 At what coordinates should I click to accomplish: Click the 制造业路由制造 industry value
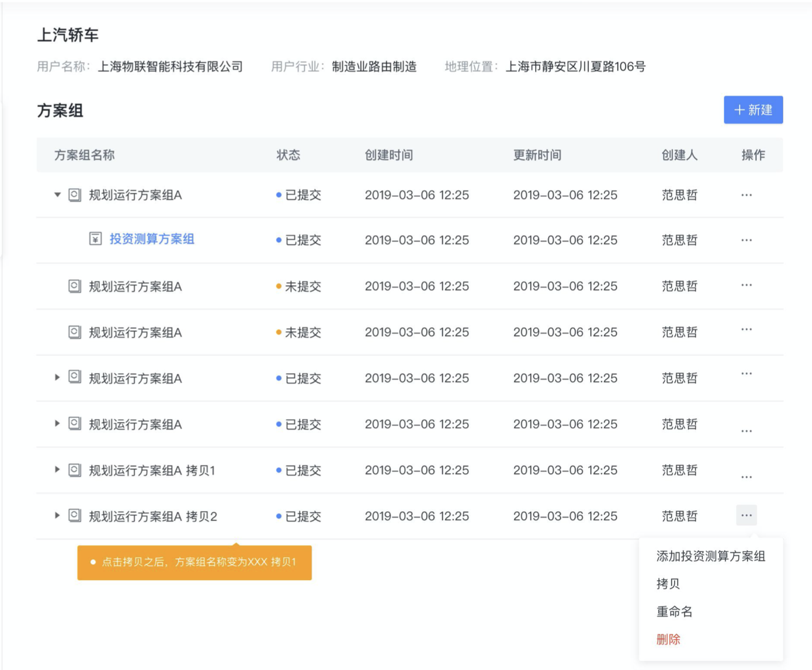coord(374,66)
